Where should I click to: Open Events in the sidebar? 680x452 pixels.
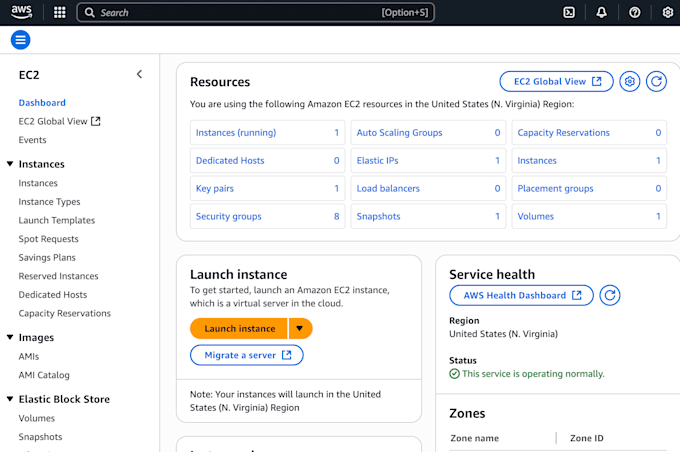32,140
